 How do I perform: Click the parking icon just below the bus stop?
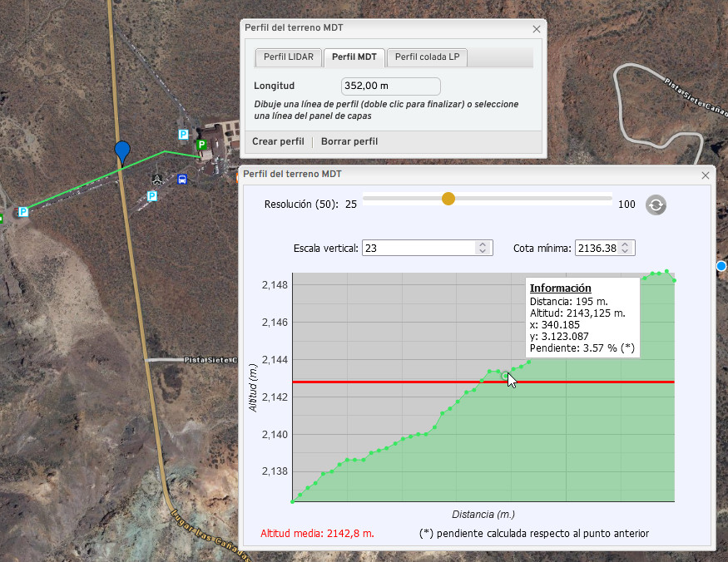pos(152,195)
